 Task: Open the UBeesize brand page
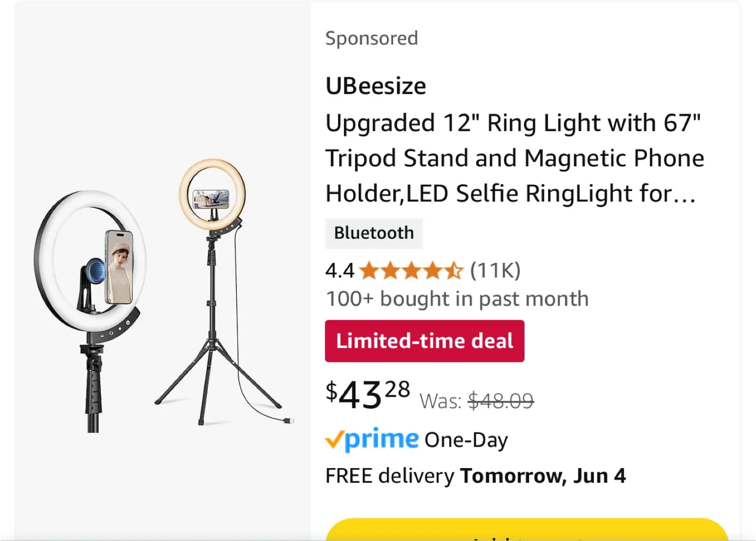coord(375,85)
